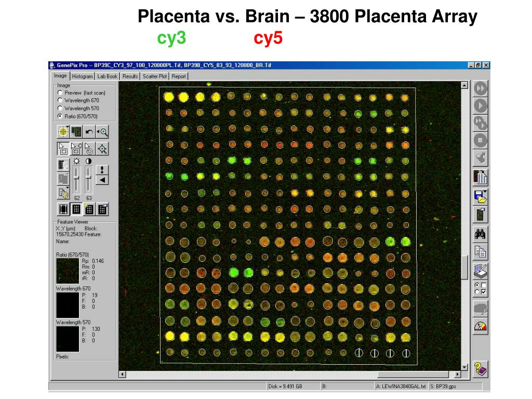Click the gauge meter icon
This screenshot has width=532, height=399.
coord(481,326)
